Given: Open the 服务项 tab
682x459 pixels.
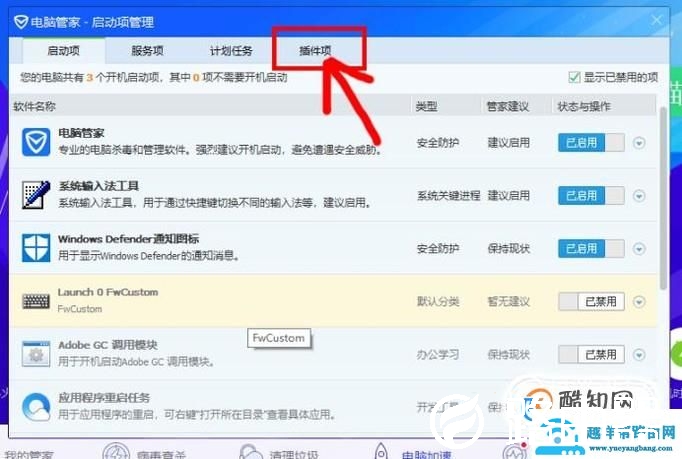Looking at the screenshot, I should tap(147, 51).
